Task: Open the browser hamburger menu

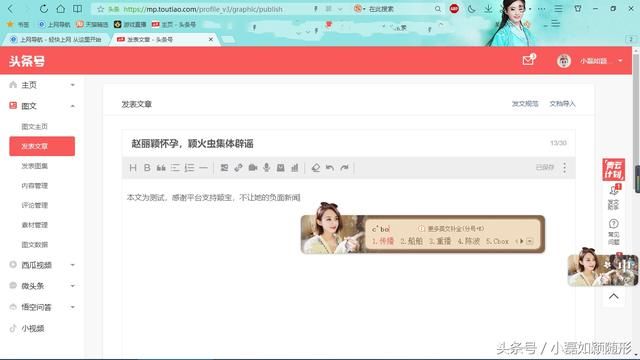Action: click(x=558, y=9)
